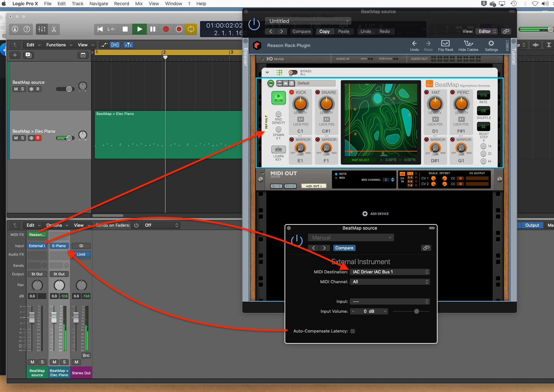Mute the BeatMap source track
Screen dimensions: 554x392
[16, 89]
